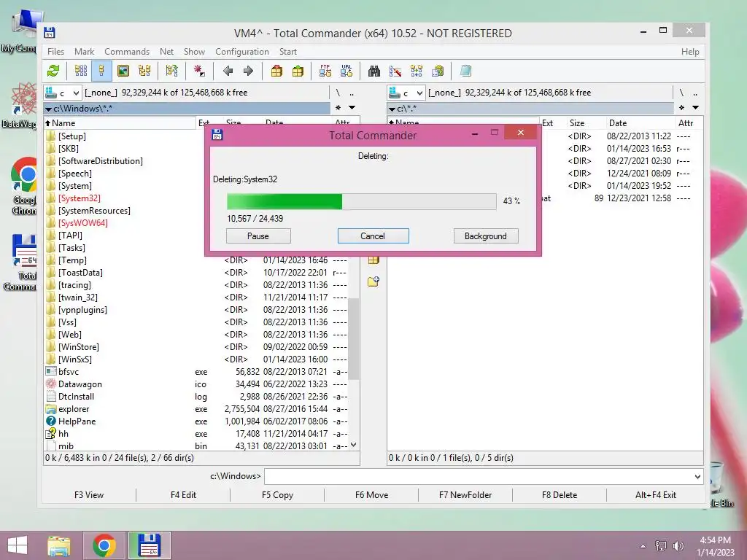Show hidden tray icons arrow
Screen dimensions: 747x560
tap(643, 546)
